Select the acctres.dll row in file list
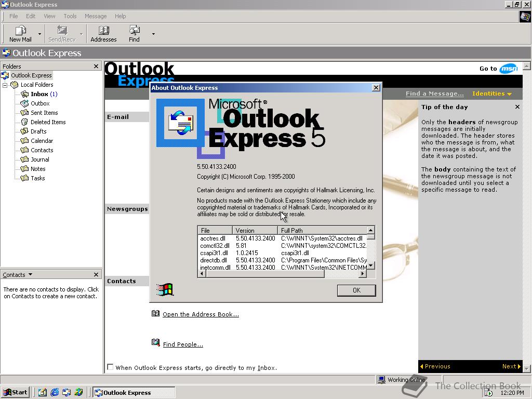 coord(282,238)
